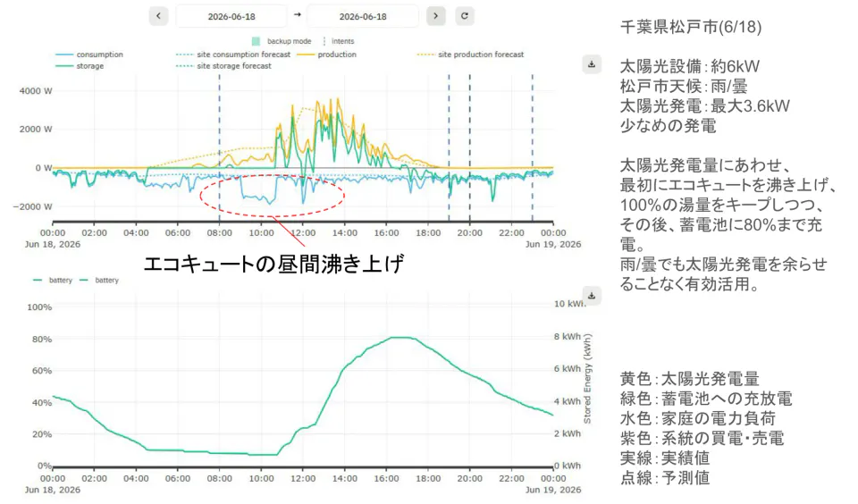Screen dimensions: 858x504
Task: Download the battery chart image
Action: pyautogui.click(x=592, y=296)
